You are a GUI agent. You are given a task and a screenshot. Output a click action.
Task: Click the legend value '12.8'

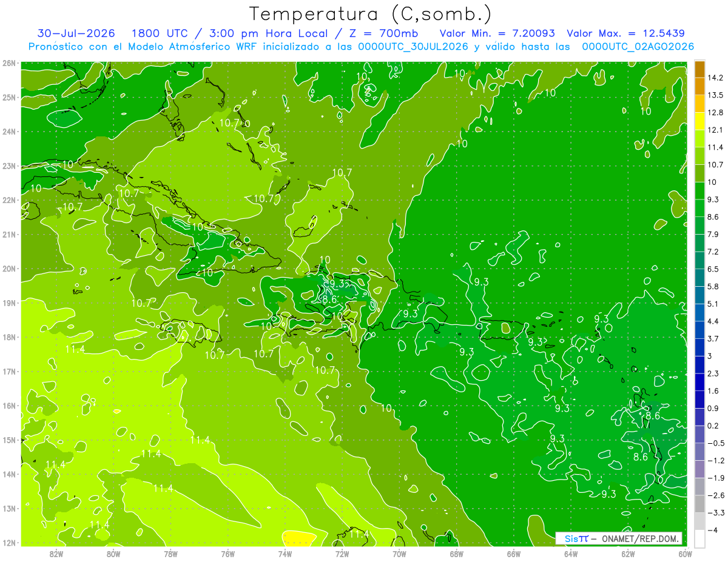click(x=715, y=112)
